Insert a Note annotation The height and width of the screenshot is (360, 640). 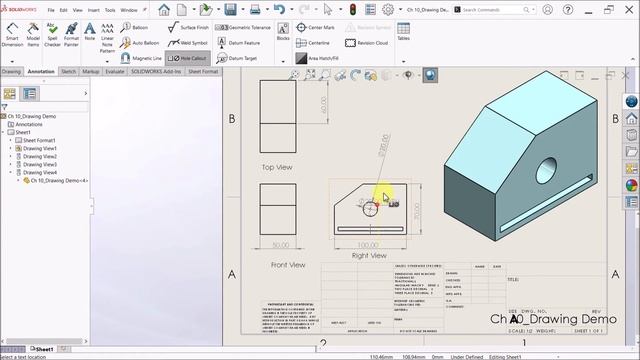pos(90,32)
